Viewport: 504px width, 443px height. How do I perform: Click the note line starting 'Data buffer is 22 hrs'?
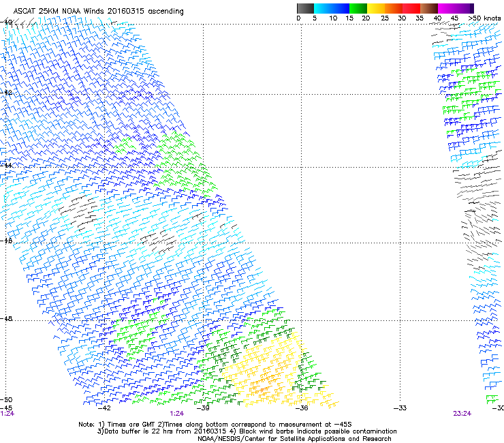[247, 431]
